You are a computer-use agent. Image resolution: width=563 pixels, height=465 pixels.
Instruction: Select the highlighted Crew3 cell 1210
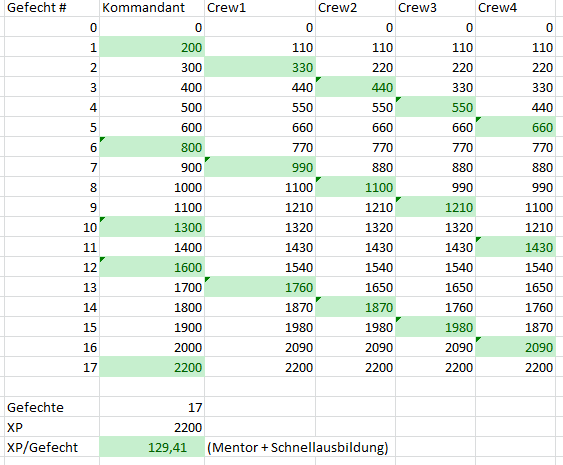pos(436,207)
